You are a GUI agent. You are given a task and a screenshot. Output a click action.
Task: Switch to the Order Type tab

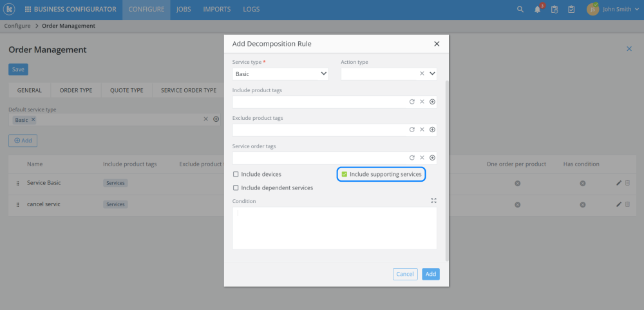click(76, 90)
